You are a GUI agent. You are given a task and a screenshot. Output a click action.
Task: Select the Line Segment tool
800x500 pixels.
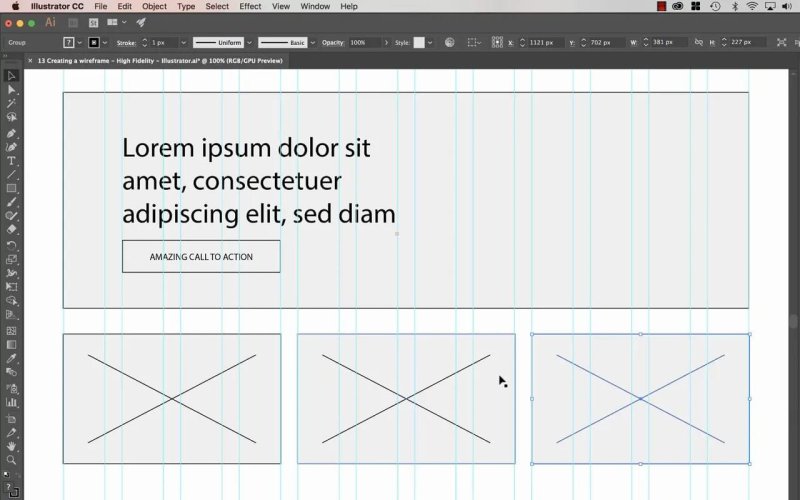pyautogui.click(x=11, y=175)
